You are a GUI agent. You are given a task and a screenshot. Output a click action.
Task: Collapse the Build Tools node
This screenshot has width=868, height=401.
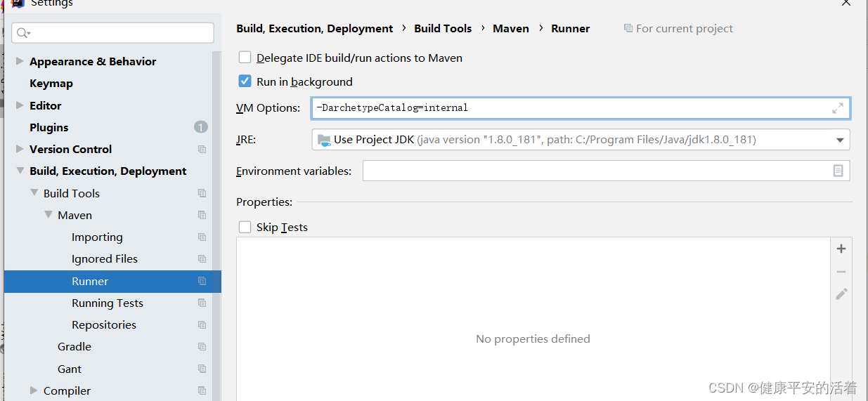click(x=34, y=193)
